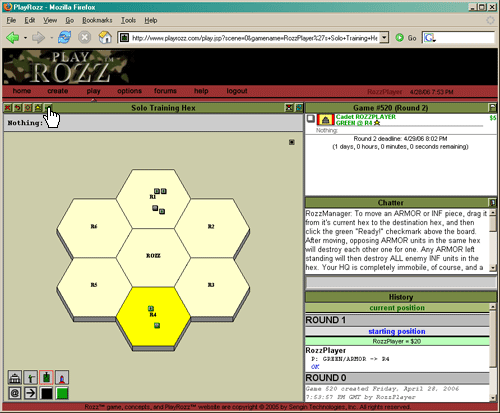The width and height of the screenshot is (500, 413).
Task: Click the @ symbol tool button
Action: [15, 393]
